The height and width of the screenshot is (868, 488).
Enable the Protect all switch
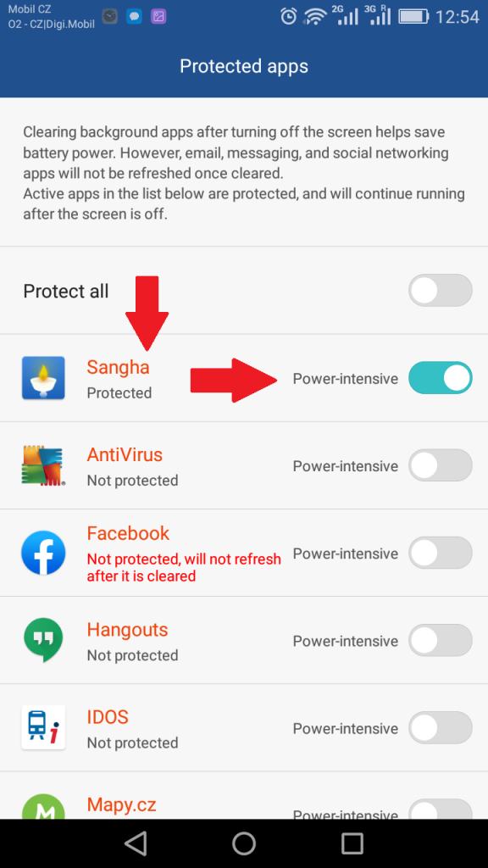441,291
